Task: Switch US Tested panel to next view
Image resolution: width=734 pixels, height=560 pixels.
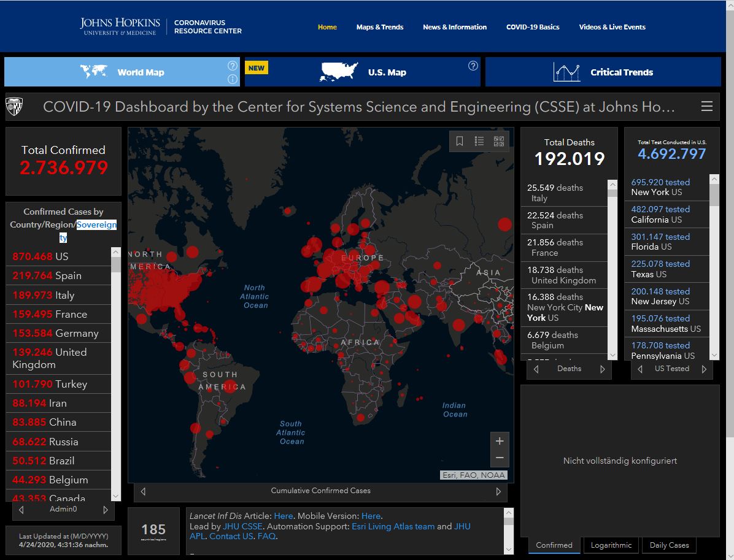Action: (x=704, y=369)
